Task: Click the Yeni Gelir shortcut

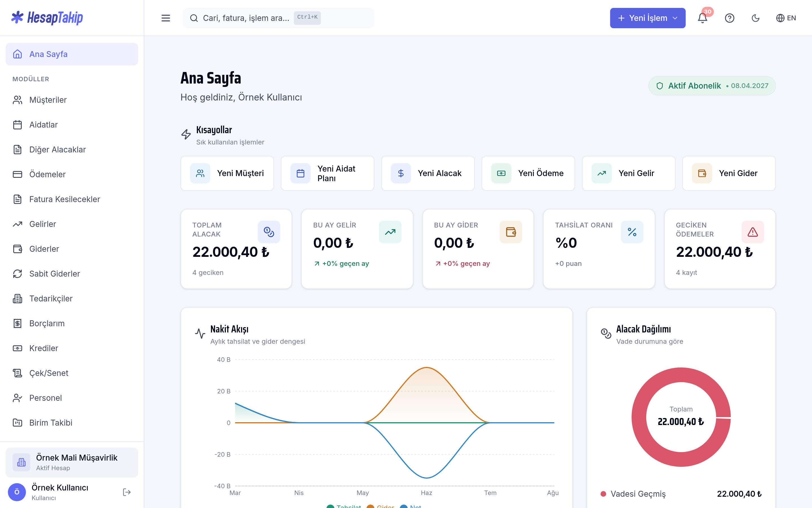Action: (x=628, y=173)
